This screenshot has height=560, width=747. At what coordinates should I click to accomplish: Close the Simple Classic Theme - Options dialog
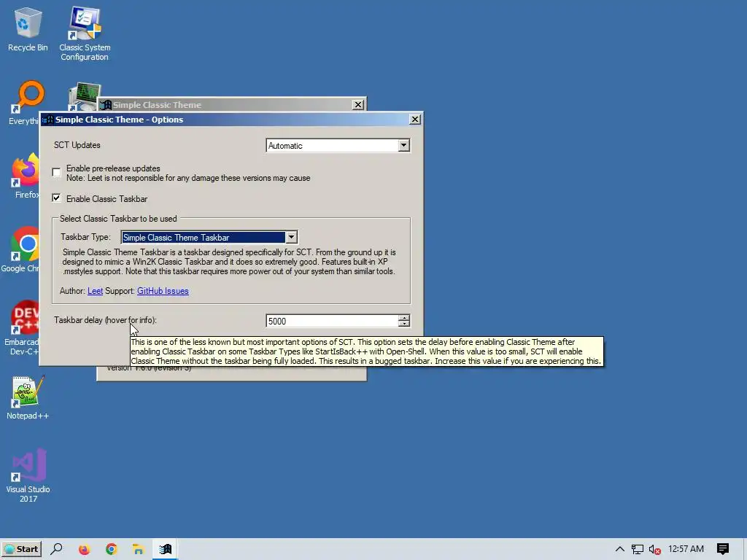[415, 119]
